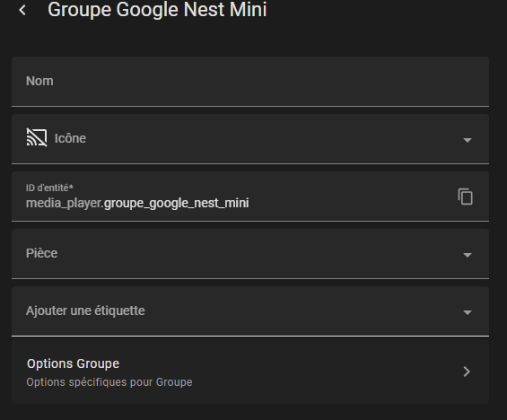This screenshot has height=420, width=507.
Task: Click the Pièce placeholder label
Action: [41, 253]
